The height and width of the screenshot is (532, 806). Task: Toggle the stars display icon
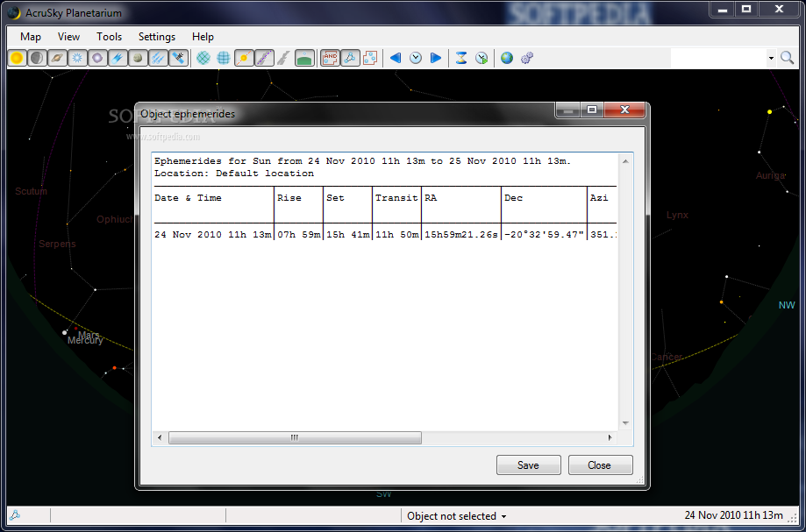[77, 58]
